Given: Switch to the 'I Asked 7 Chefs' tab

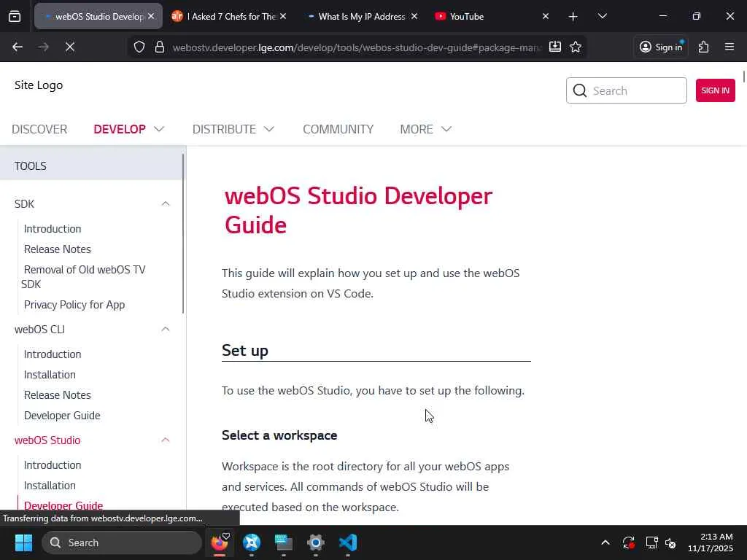Looking at the screenshot, I should pyautogui.click(x=231, y=16).
